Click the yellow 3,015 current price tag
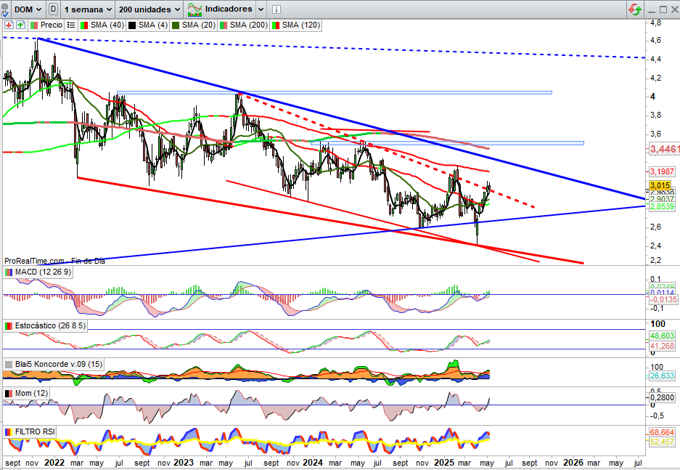This screenshot has height=470, width=680. [660, 186]
